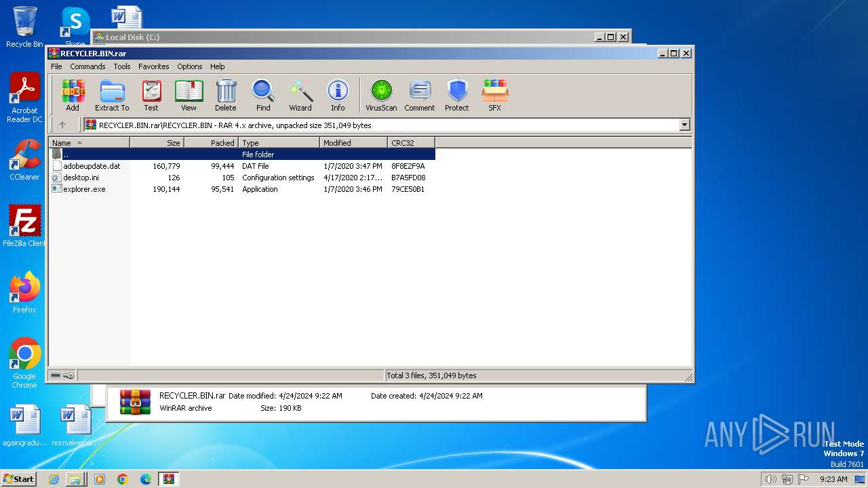Sort by Size column header
The width and height of the screenshot is (868, 488).
pyautogui.click(x=157, y=142)
